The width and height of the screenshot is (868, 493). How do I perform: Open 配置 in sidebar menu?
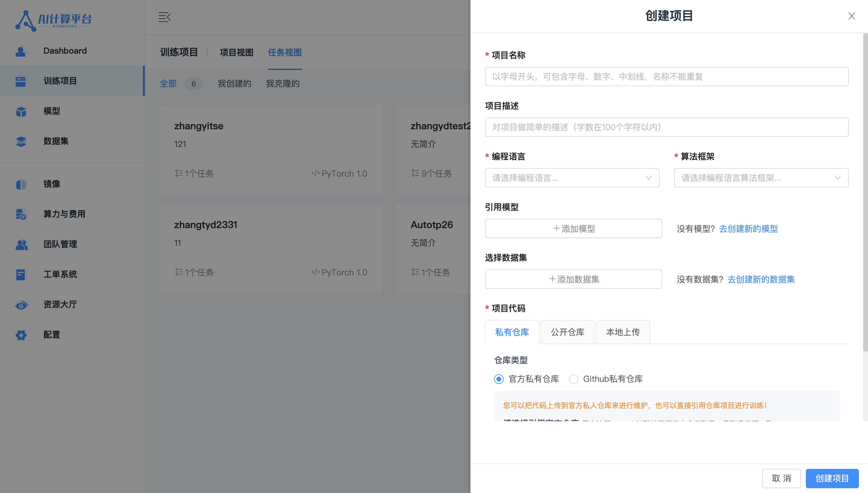[x=72, y=335]
